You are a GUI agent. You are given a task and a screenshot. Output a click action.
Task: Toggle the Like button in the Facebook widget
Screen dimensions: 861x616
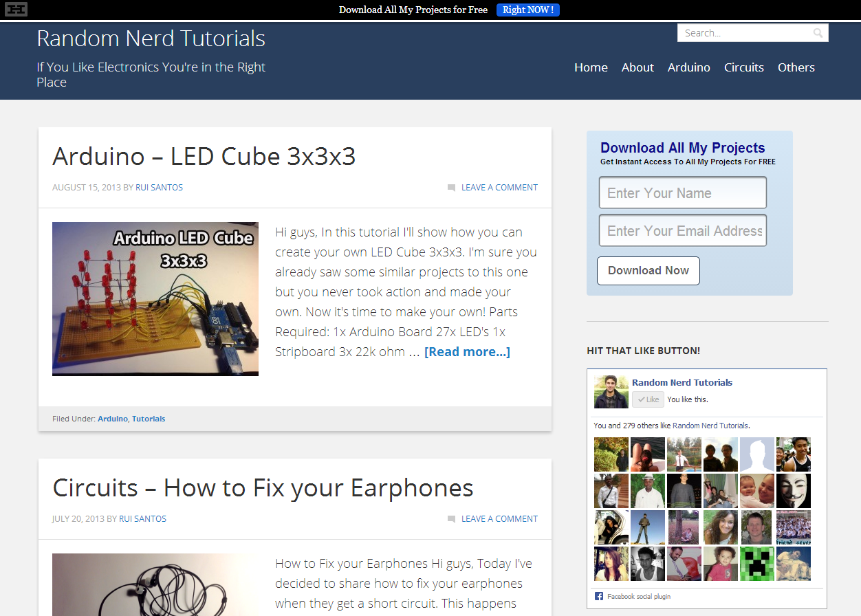[647, 399]
